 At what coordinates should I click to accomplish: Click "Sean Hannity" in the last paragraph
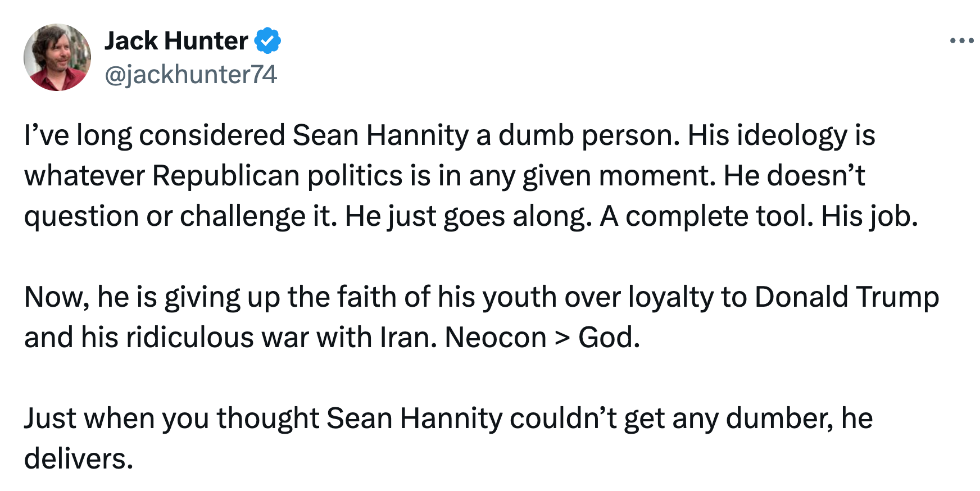(415, 419)
